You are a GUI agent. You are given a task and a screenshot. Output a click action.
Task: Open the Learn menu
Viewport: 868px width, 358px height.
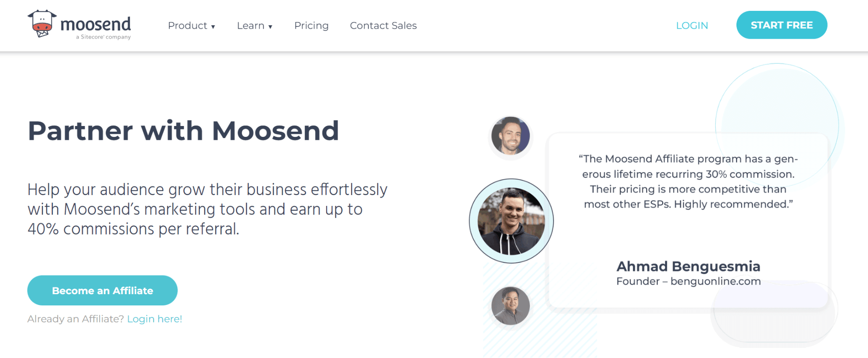[x=251, y=26]
